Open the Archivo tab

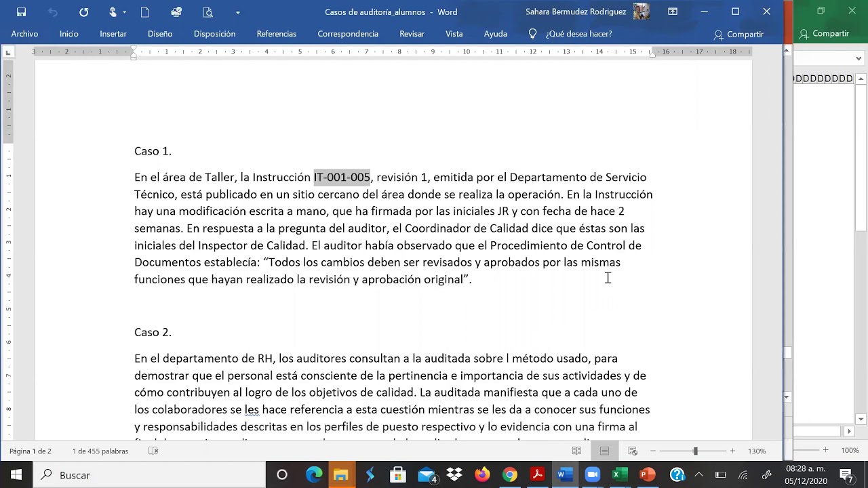point(24,34)
